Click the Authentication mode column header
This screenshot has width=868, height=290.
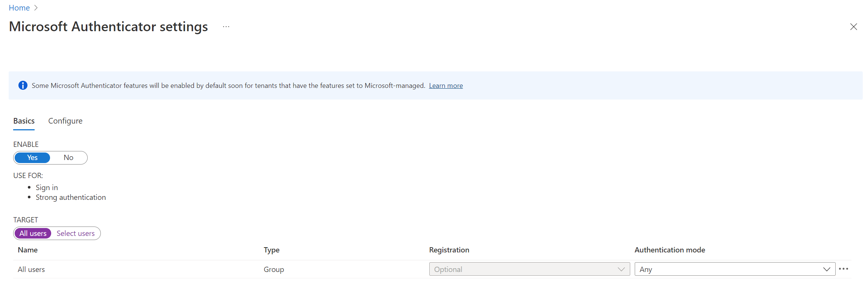click(x=670, y=250)
